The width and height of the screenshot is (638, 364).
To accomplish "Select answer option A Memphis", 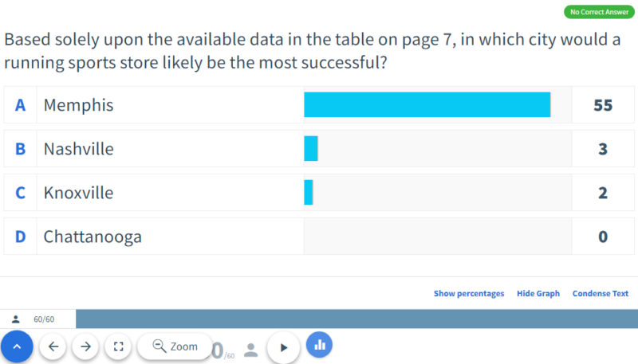I will pos(319,105).
